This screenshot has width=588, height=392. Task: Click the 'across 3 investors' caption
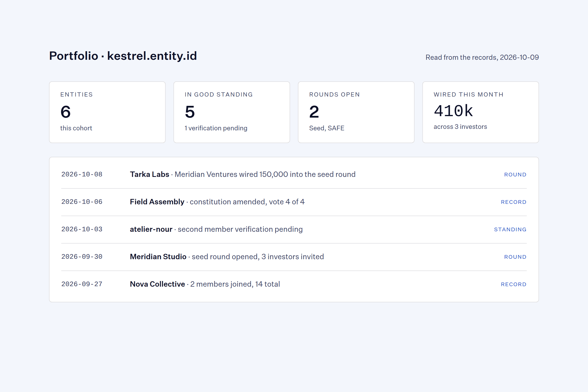tap(460, 127)
